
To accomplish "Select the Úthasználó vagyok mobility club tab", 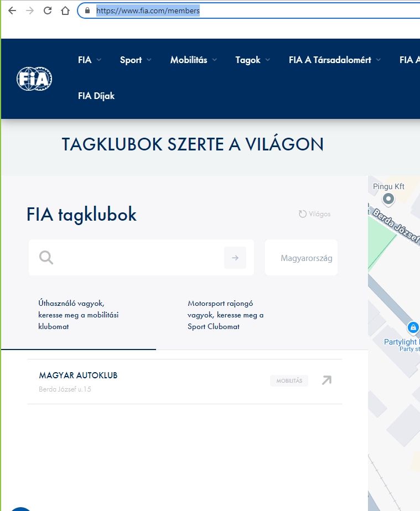I will (78, 315).
